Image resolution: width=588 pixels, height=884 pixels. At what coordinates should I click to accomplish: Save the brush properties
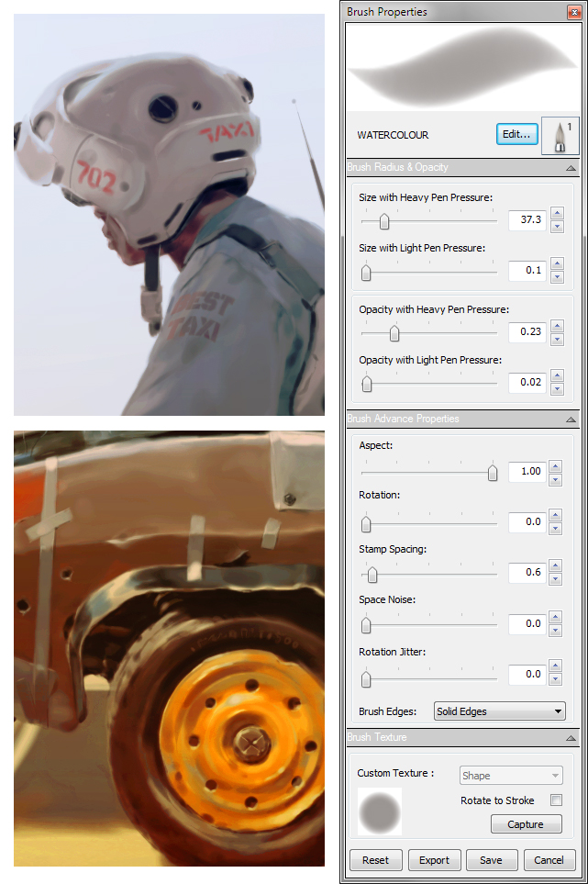coord(491,860)
